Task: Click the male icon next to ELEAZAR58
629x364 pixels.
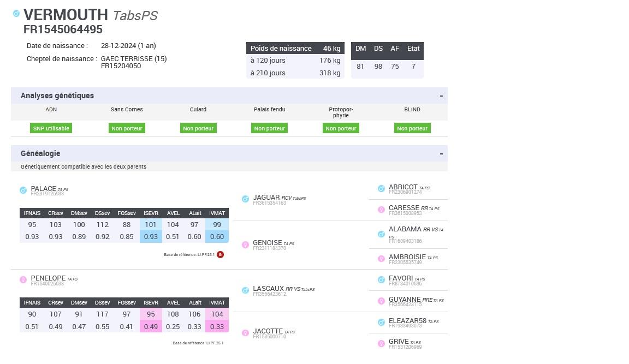Action: click(381, 323)
